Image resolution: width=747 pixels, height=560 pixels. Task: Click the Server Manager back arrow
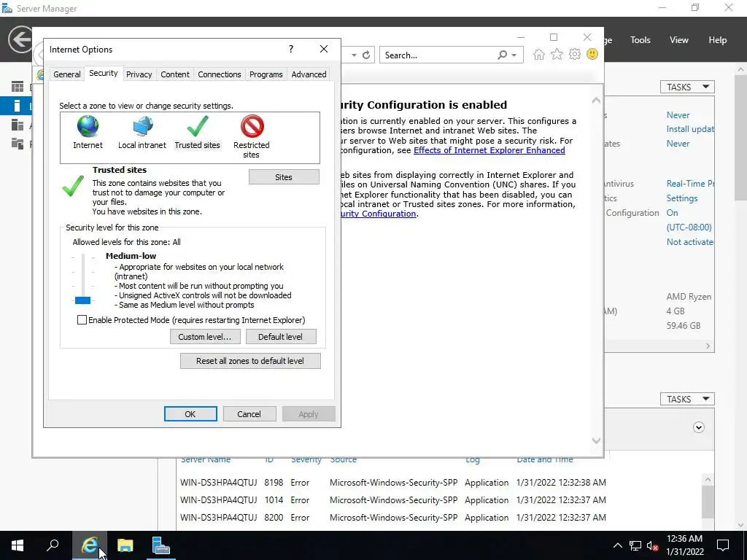tap(20, 39)
